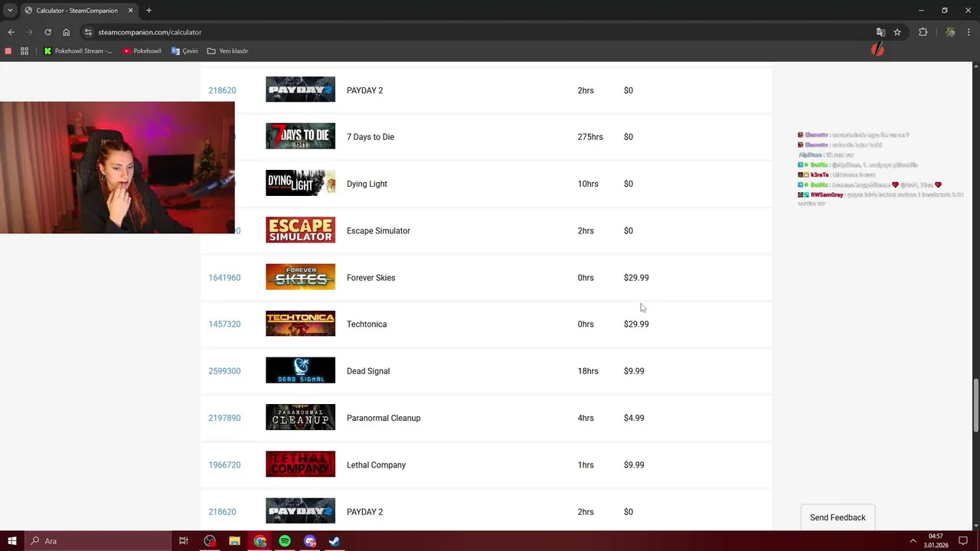This screenshot has width=980, height=551.
Task: Reload the SteamCompanion page
Action: click(47, 32)
